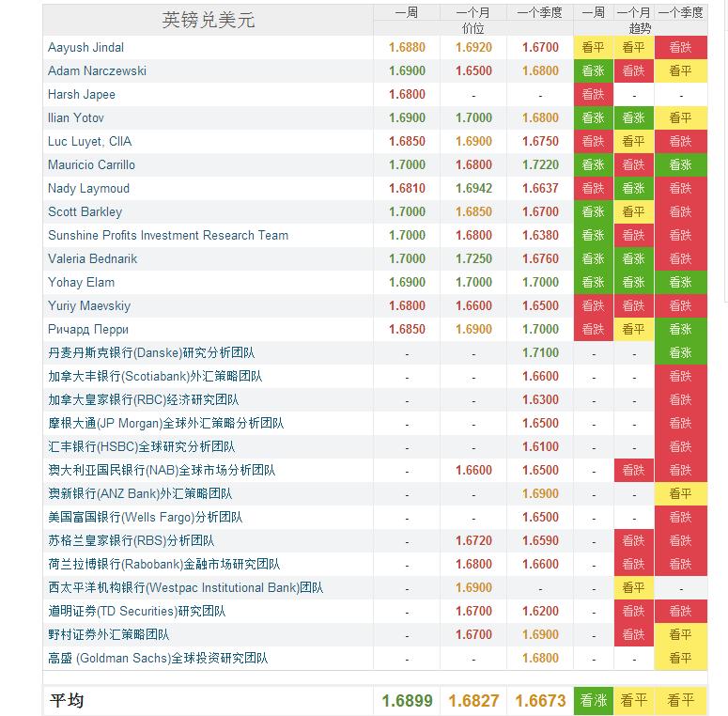Click ANZ Bank's yellow 看平 trend cell
The width and height of the screenshot is (728, 716).
681,493
